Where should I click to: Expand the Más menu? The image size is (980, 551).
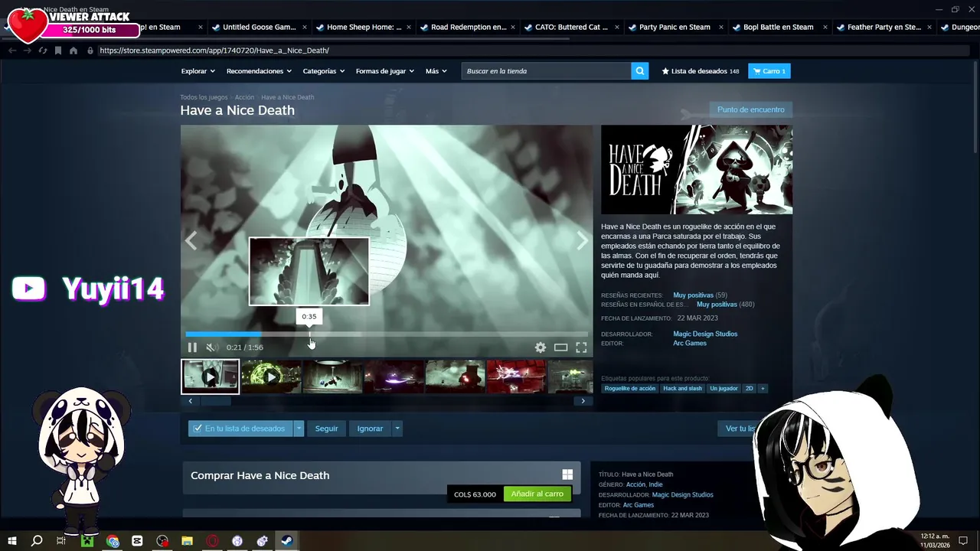pyautogui.click(x=436, y=71)
